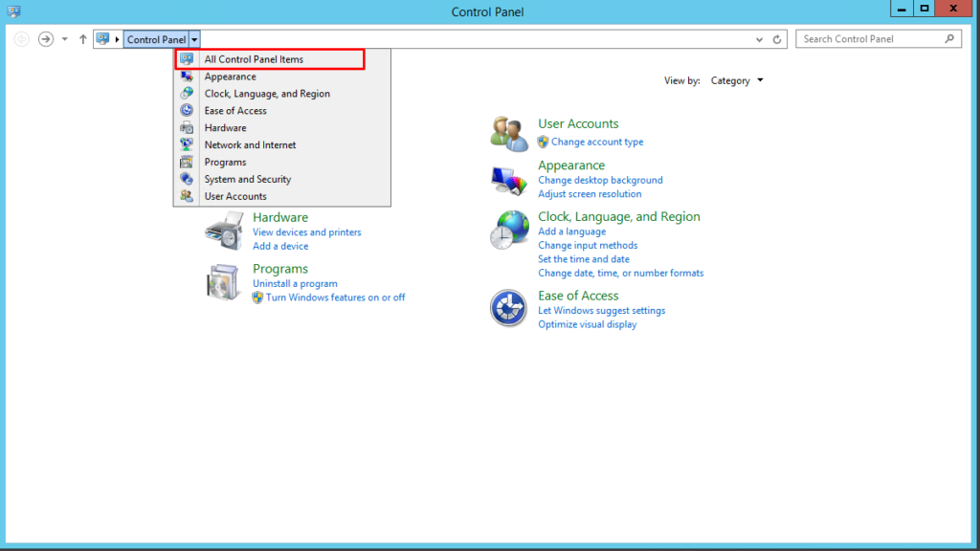Viewport: 980px width, 551px height.
Task: Choose Hardware in the dropdown menu
Action: tap(282, 127)
